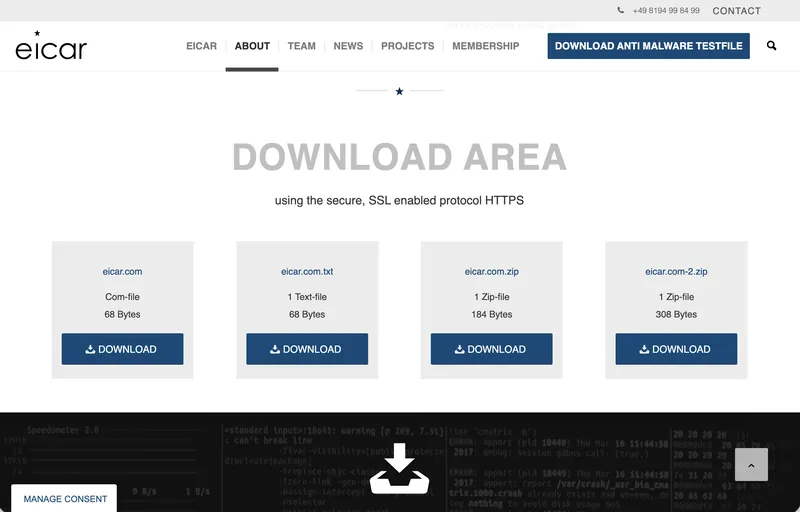Open the TEAM menu item

click(302, 46)
